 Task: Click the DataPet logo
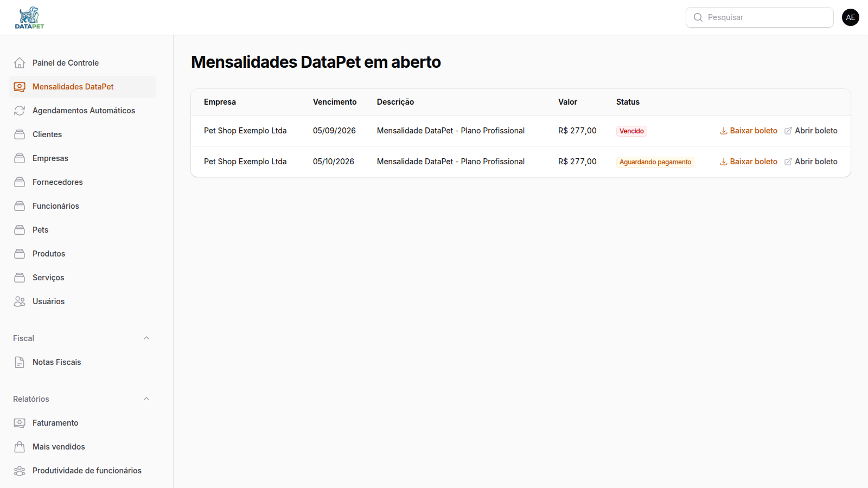coord(29,18)
